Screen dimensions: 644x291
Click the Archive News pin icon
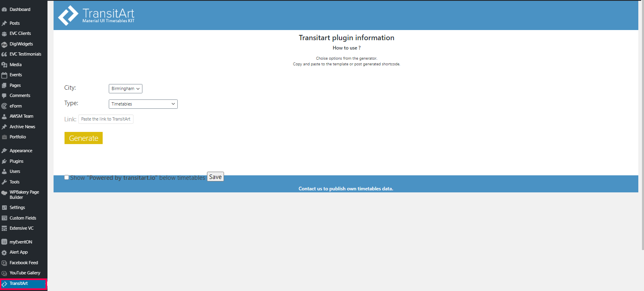tap(4, 127)
